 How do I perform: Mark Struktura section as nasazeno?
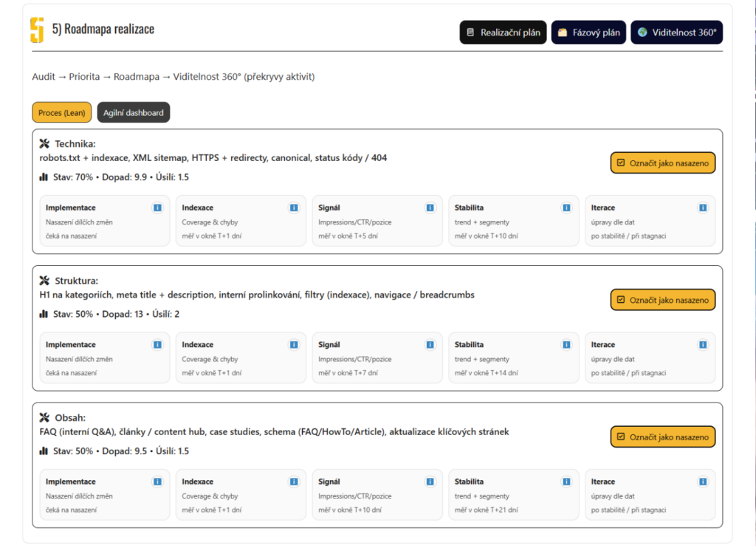[663, 300]
